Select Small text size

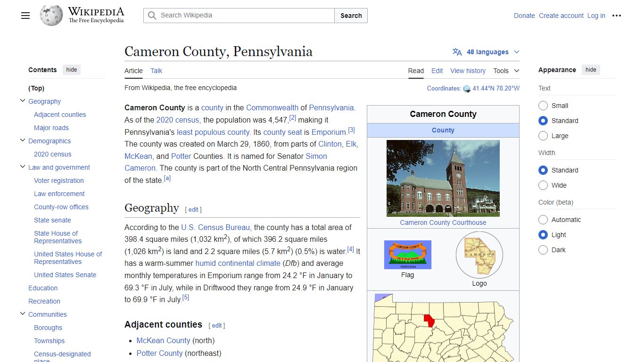pyautogui.click(x=543, y=106)
